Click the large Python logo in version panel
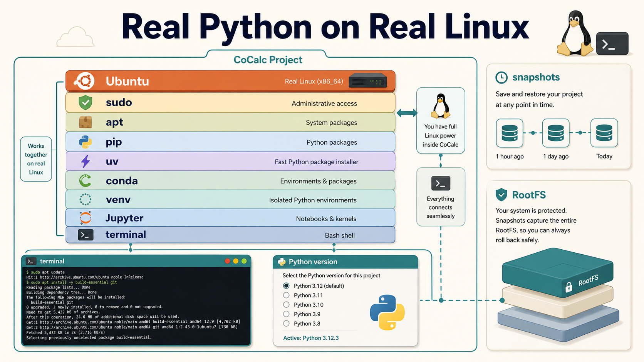This screenshot has height=362, width=644. pos(387,312)
